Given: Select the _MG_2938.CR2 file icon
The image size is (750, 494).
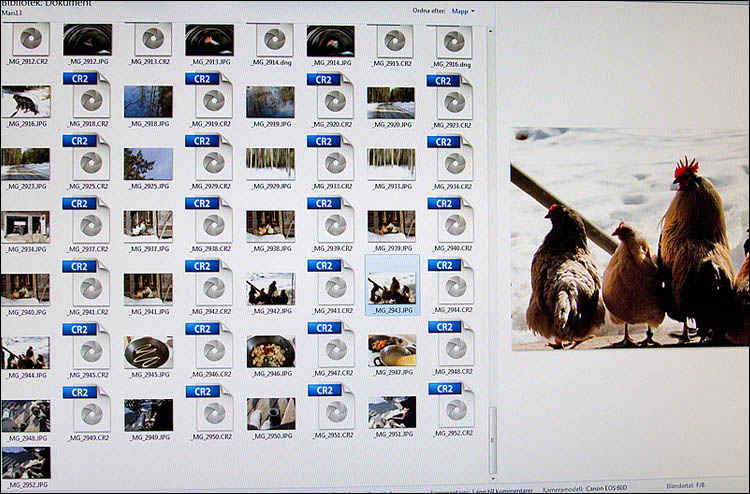Looking at the screenshot, I should [x=210, y=220].
